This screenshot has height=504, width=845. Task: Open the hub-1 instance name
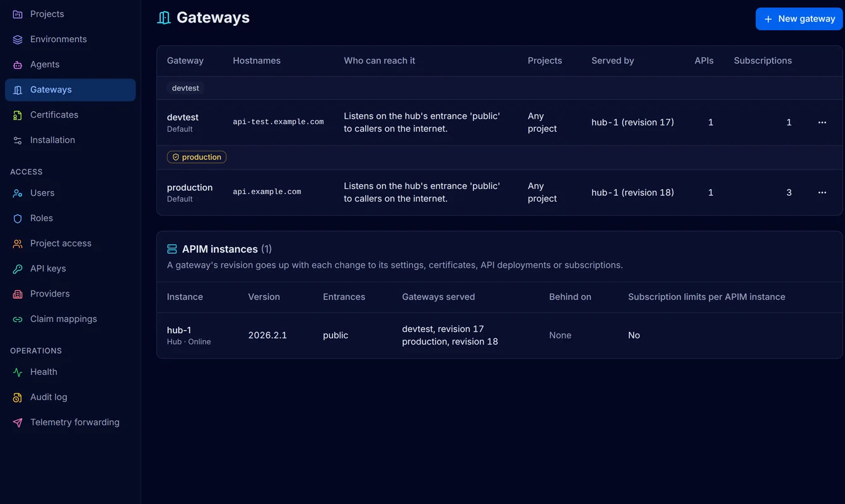[179, 330]
